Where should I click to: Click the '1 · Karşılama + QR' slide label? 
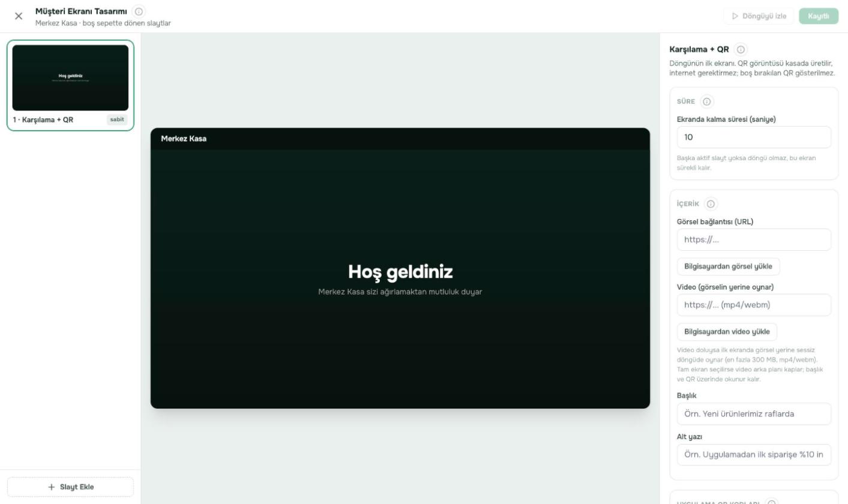43,120
